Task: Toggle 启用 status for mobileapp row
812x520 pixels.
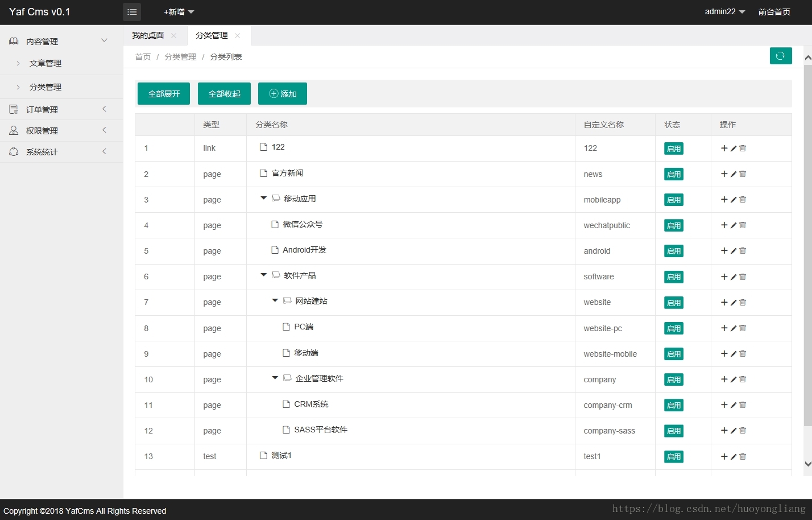Action: [x=674, y=200]
